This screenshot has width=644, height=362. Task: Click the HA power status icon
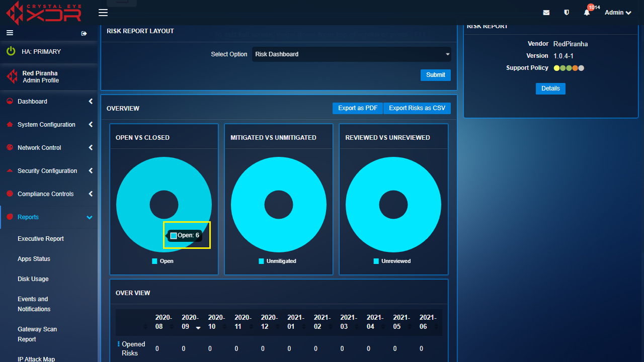point(11,51)
